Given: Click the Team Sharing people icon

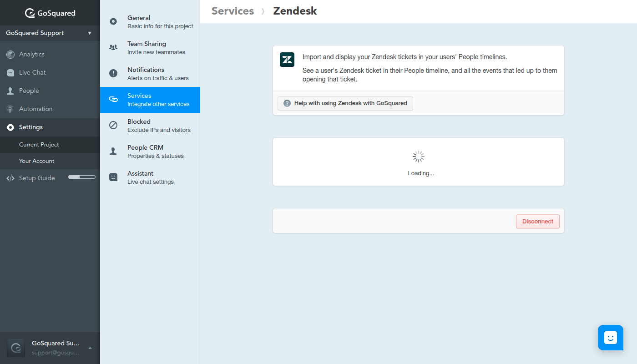Looking at the screenshot, I should coord(113,47).
